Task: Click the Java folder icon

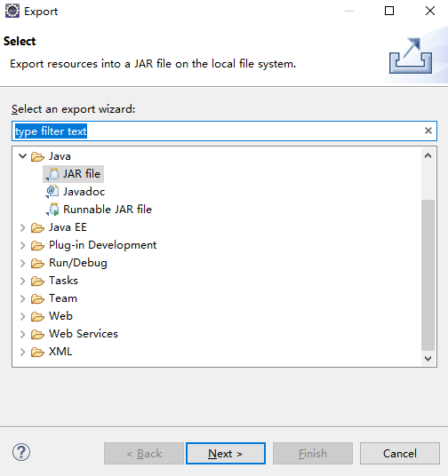Action: 37,156
